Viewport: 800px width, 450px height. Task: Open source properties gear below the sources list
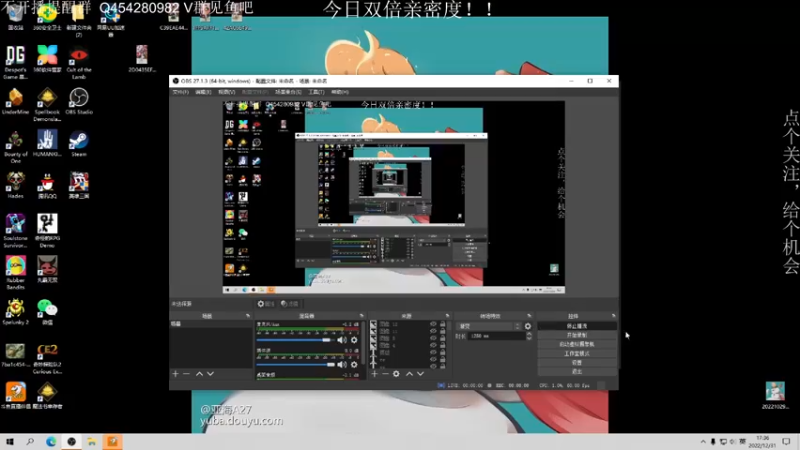click(396, 374)
